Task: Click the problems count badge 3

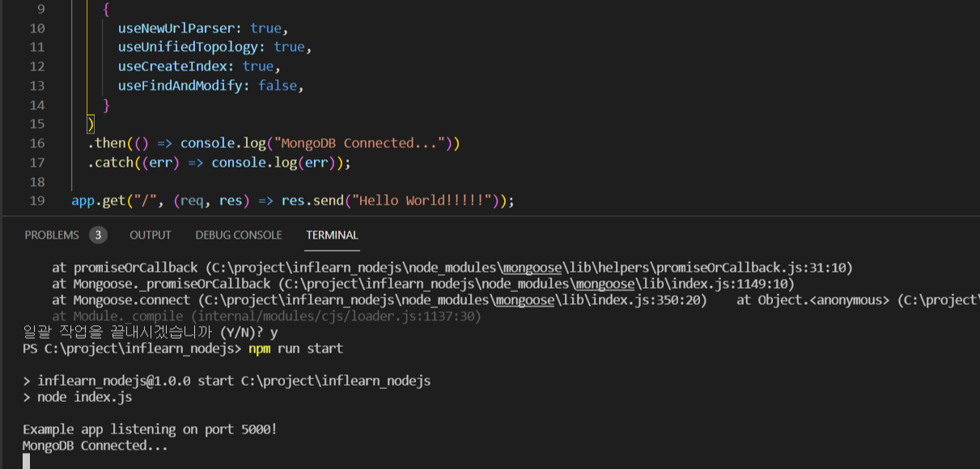Action: 98,235
